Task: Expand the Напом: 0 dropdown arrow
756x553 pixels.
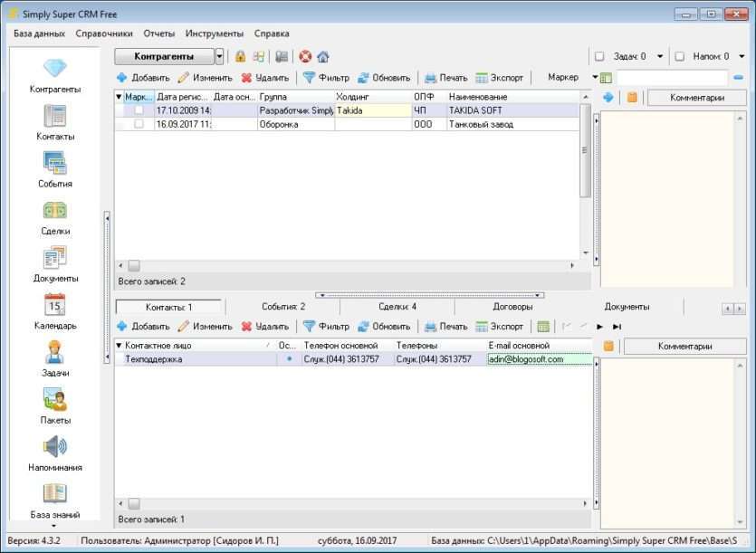Action: pos(742,56)
